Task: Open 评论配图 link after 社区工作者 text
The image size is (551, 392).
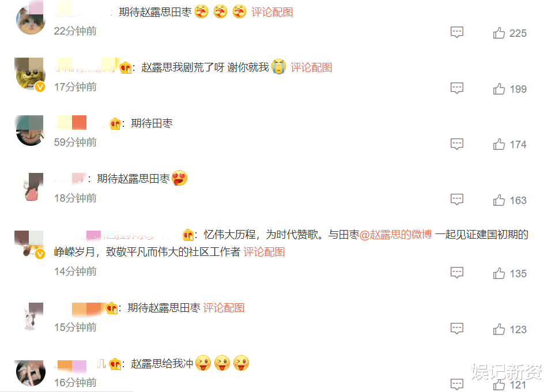Action: click(264, 252)
